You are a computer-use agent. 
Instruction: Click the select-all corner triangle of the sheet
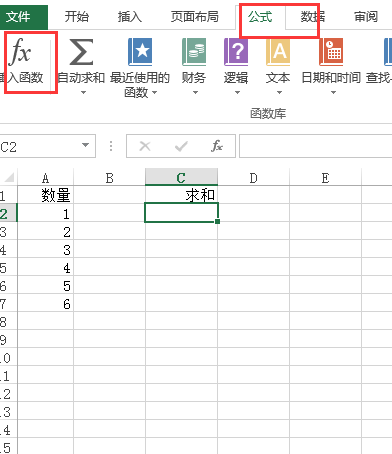point(9,177)
